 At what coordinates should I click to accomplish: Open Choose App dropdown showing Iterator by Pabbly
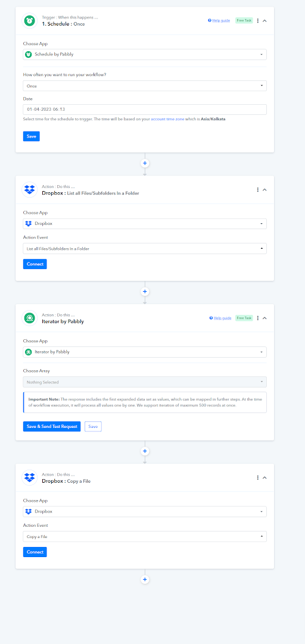point(145,352)
